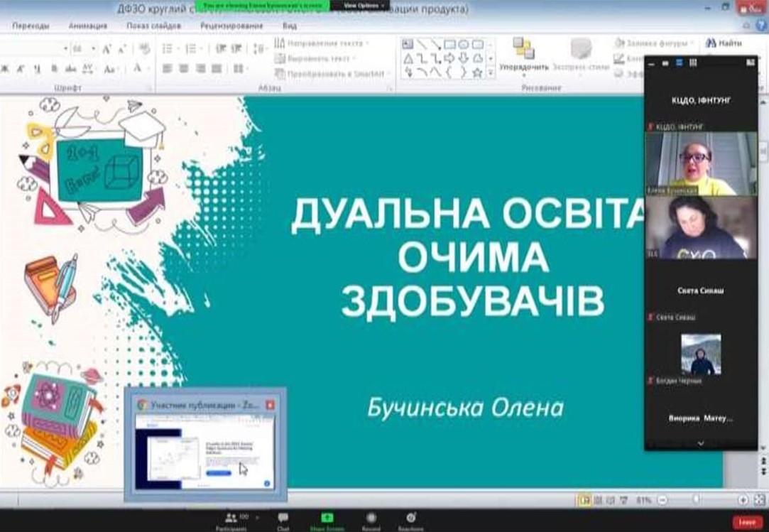Toggle center text alignment in the ribbon
This screenshot has width=769, height=532.
182,69
